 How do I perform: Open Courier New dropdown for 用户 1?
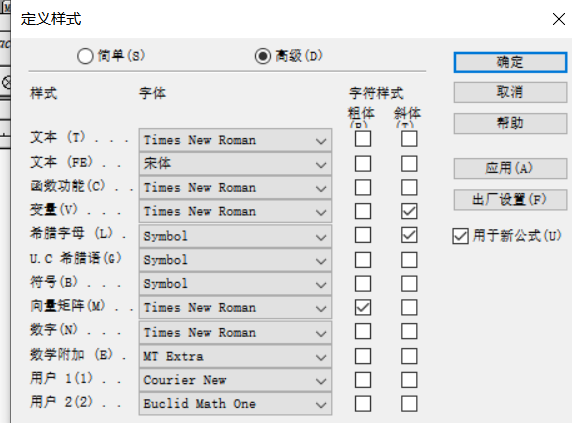[235, 380]
